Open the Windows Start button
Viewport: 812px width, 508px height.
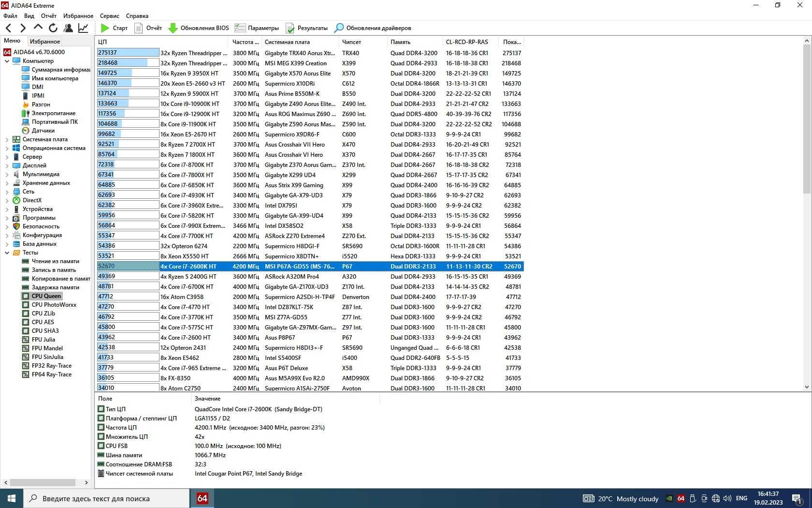(12, 498)
